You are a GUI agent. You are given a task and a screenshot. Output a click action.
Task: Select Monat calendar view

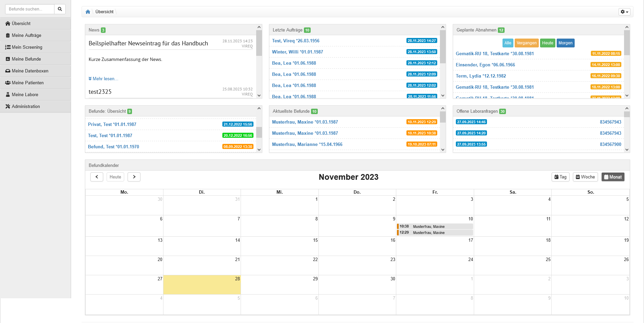pyautogui.click(x=613, y=177)
